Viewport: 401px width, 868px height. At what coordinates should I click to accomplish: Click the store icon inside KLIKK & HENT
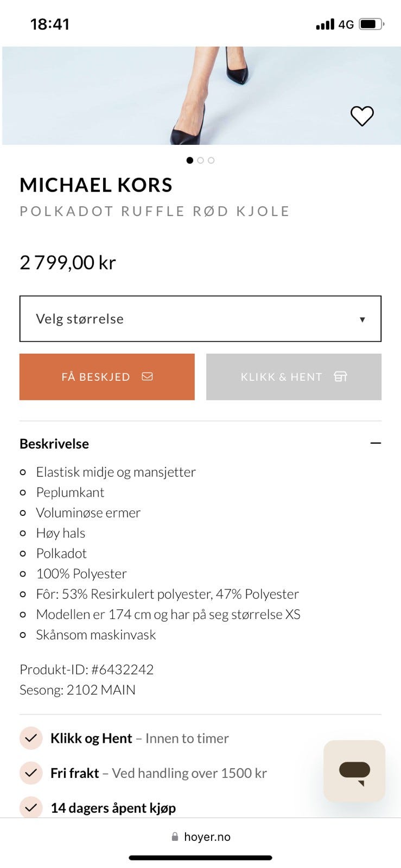pyautogui.click(x=341, y=376)
